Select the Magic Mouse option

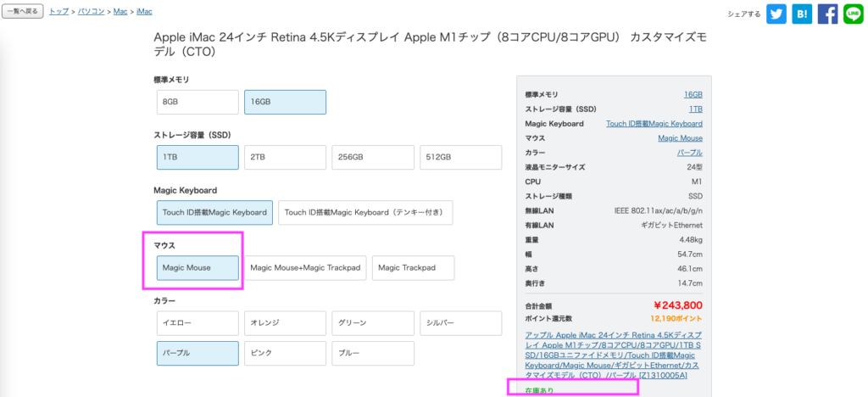198,268
